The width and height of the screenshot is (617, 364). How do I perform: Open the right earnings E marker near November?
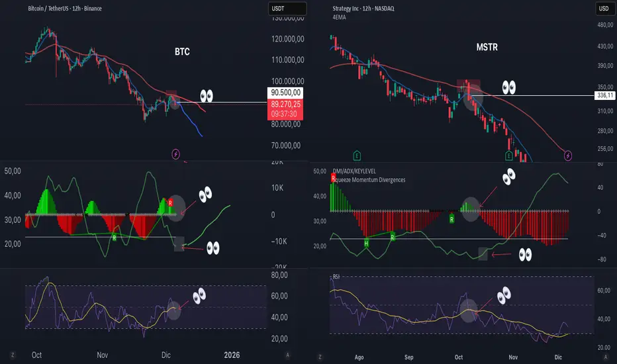(x=509, y=156)
